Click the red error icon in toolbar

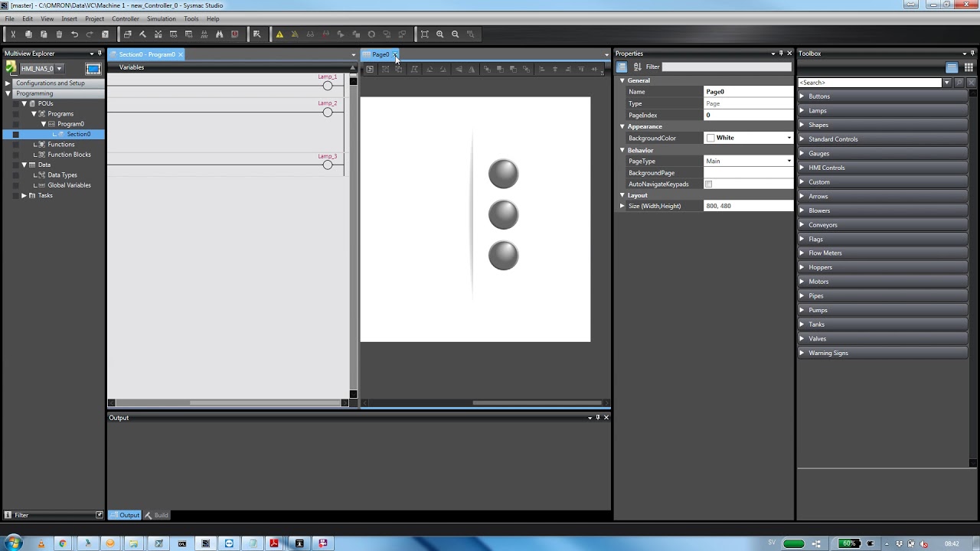click(234, 34)
